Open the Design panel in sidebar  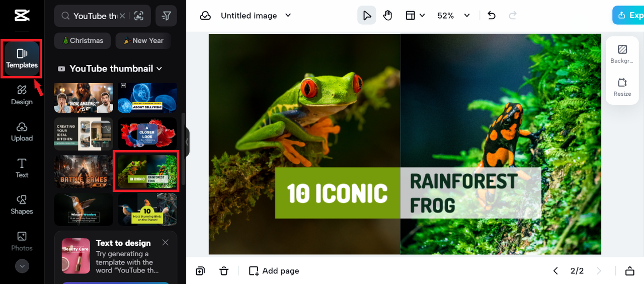tap(22, 95)
